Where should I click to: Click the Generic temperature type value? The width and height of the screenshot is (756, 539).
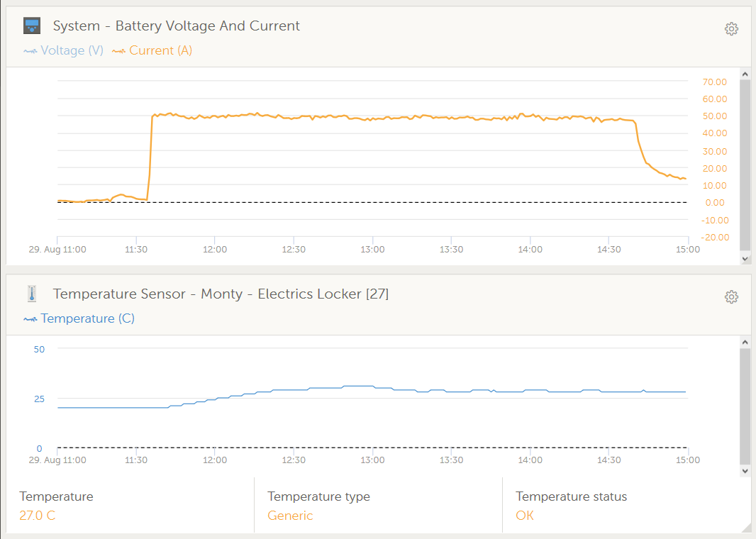[x=290, y=516]
